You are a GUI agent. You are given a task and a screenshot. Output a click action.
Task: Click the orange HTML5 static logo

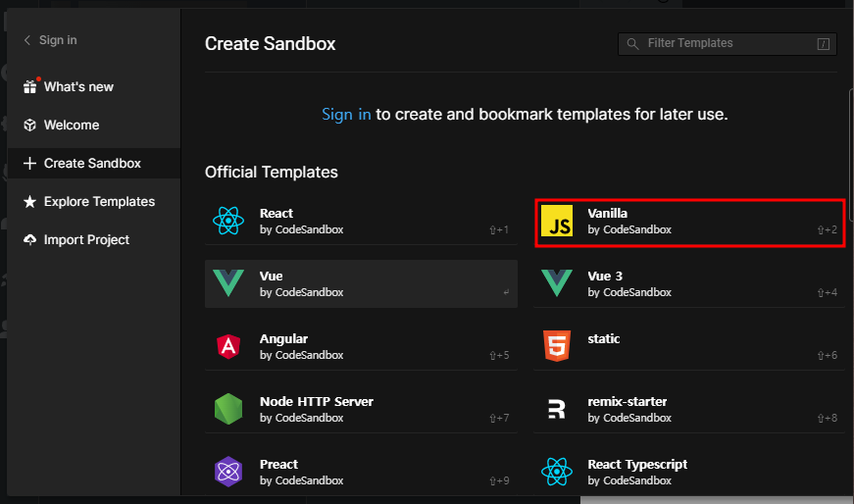click(557, 346)
